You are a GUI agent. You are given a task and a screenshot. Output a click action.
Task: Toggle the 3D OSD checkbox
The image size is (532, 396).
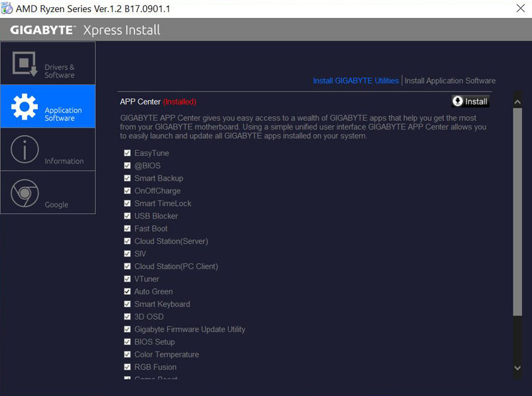[127, 316]
